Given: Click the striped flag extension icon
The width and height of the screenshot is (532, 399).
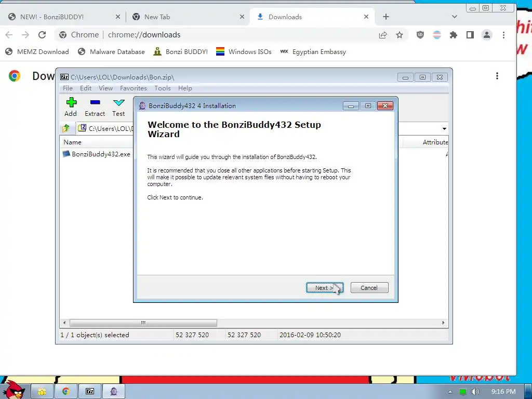Looking at the screenshot, I should [436, 35].
